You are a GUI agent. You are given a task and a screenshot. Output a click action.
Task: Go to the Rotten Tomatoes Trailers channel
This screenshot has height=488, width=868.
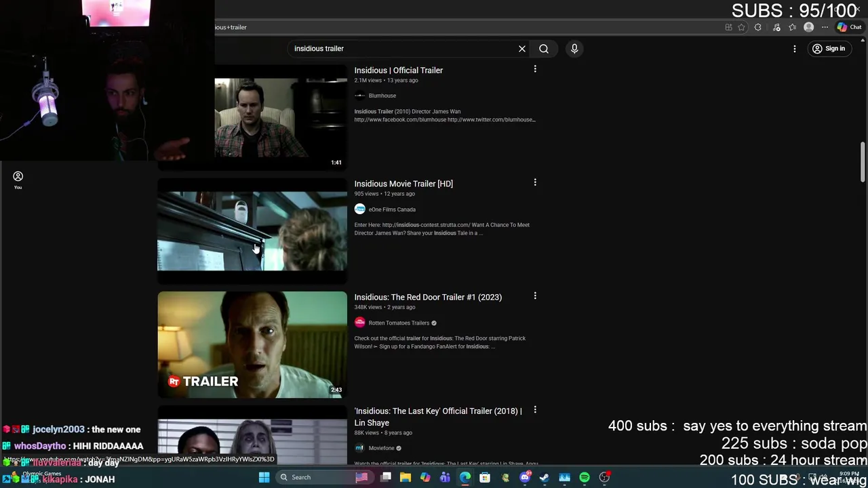coord(399,323)
